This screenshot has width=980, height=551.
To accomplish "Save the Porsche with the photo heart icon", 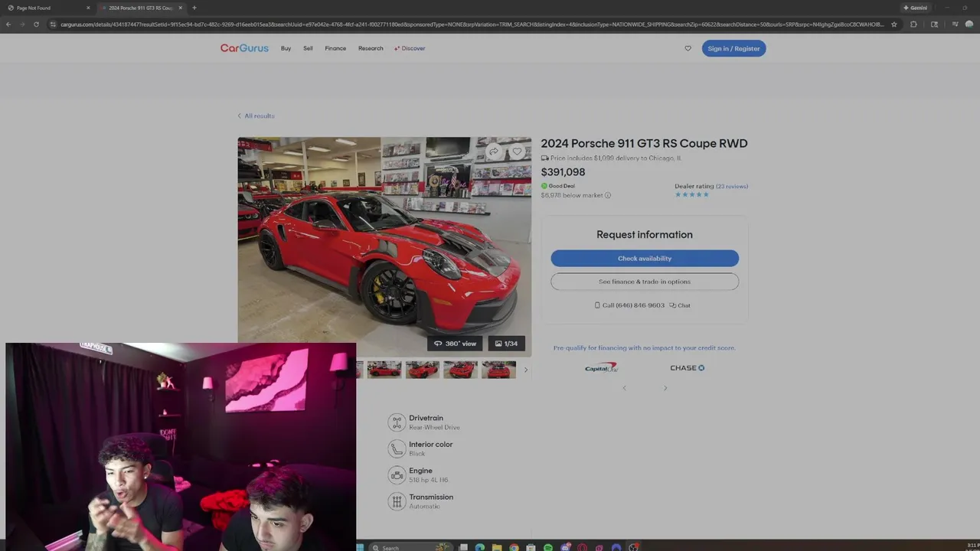I will (x=517, y=152).
